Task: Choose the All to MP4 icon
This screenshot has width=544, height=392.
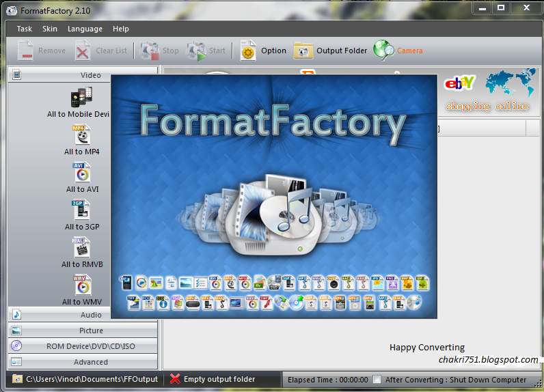Action: [82, 135]
